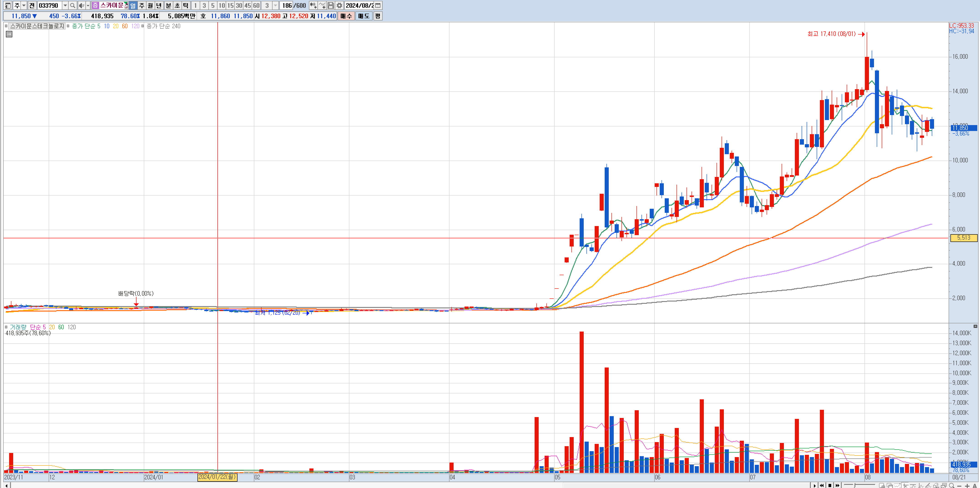Open the calendar date picker icon
980x488 pixels.
pos(378,5)
